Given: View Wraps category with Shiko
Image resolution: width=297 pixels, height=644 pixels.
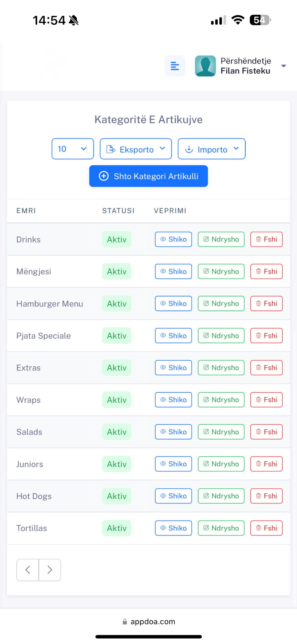Looking at the screenshot, I should click(x=173, y=400).
